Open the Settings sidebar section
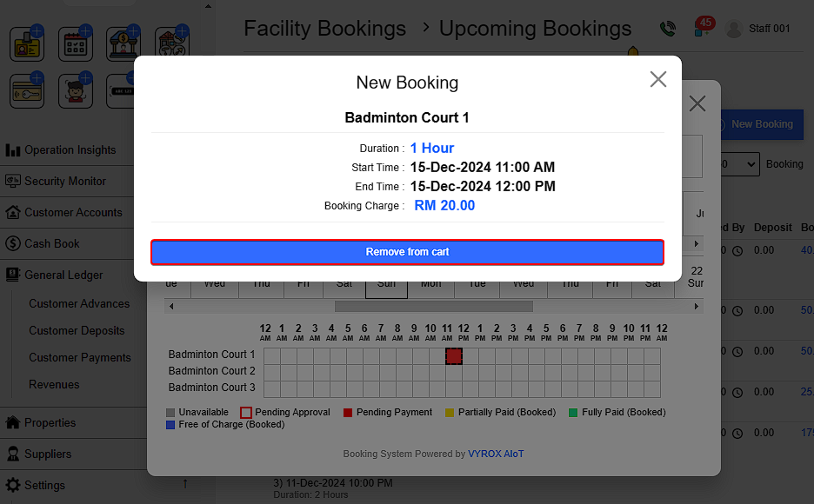The width and height of the screenshot is (814, 504). [x=44, y=485]
